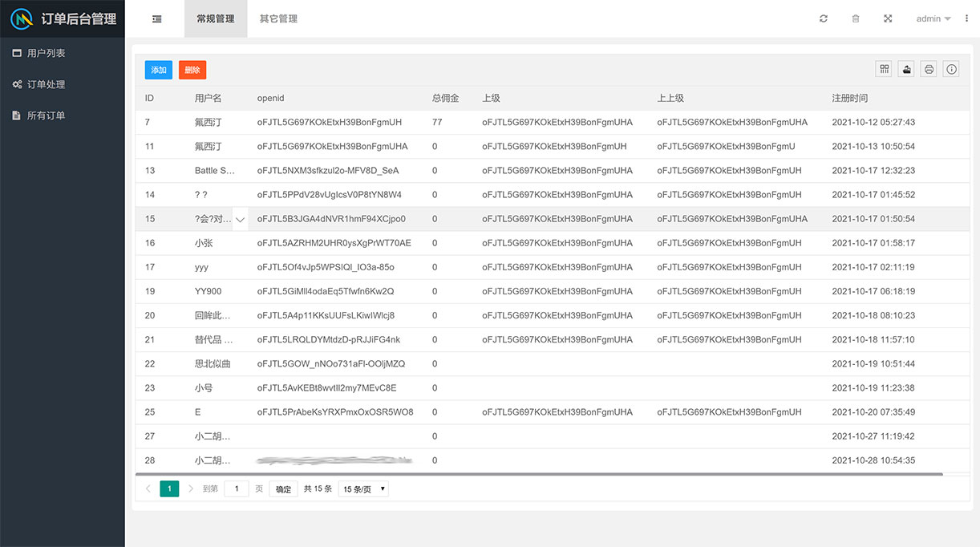Open the admin account dropdown
The width and height of the screenshot is (980, 547).
(x=932, y=18)
